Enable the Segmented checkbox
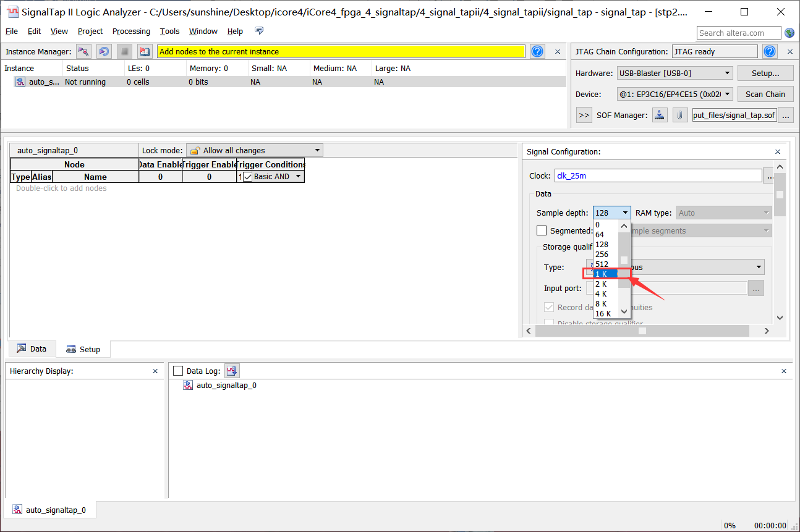This screenshot has width=800, height=532. 542,230
